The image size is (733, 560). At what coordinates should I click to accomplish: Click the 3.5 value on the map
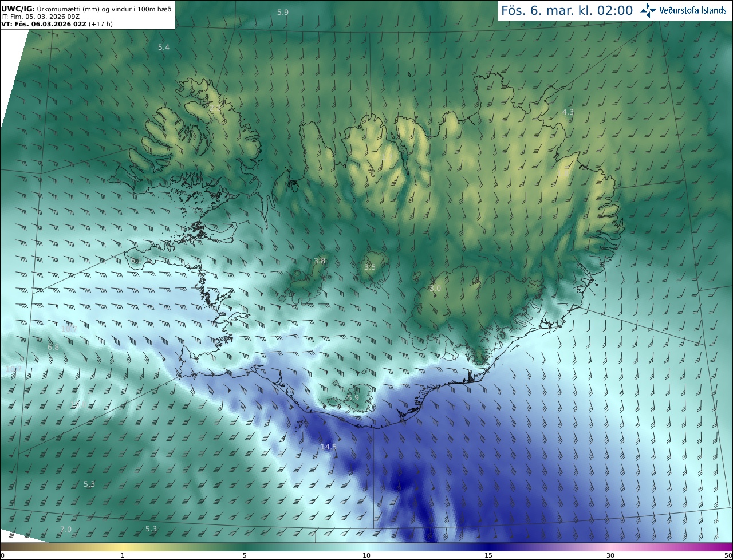[x=370, y=267]
